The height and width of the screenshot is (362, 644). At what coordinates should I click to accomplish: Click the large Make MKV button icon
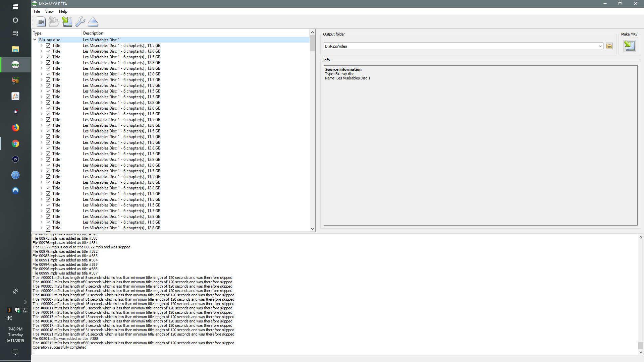click(629, 46)
